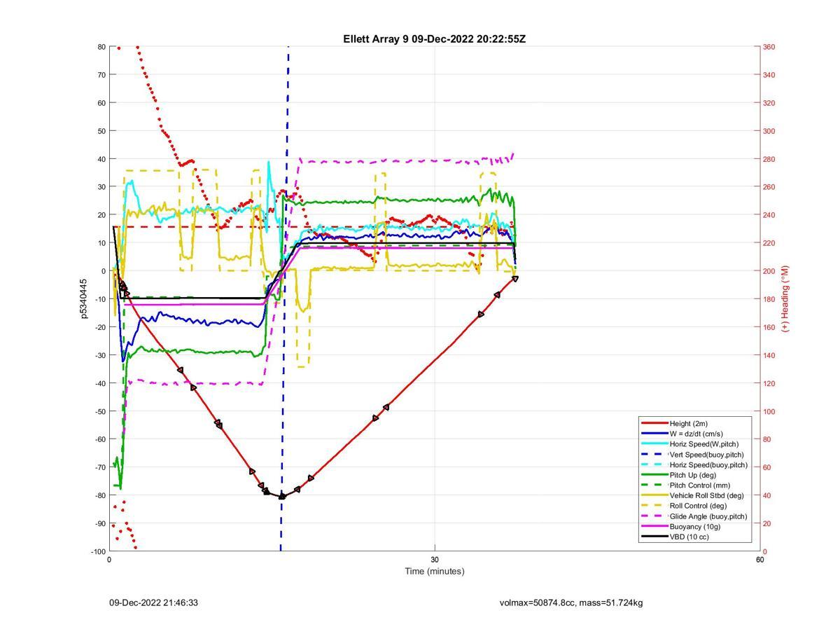Select the right heading axis tick "280"

pyautogui.click(x=769, y=159)
